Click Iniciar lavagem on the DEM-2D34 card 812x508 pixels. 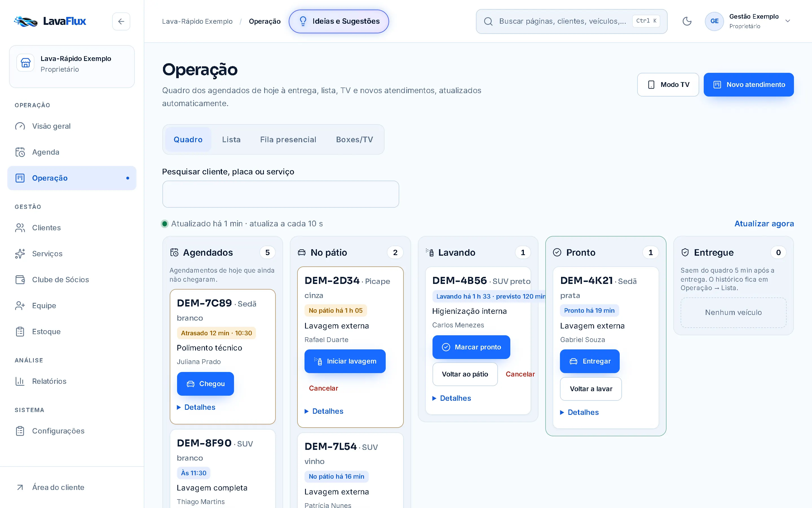coord(345,361)
